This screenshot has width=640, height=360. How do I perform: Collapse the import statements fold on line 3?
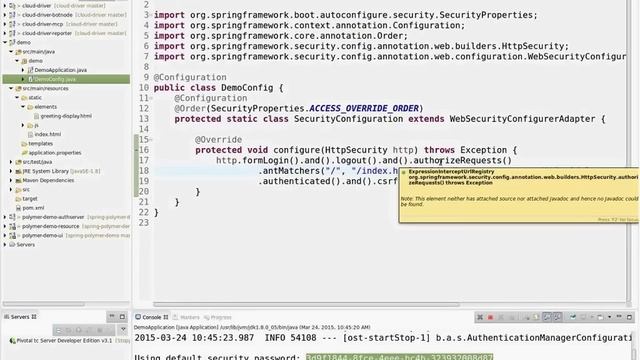pos(151,15)
